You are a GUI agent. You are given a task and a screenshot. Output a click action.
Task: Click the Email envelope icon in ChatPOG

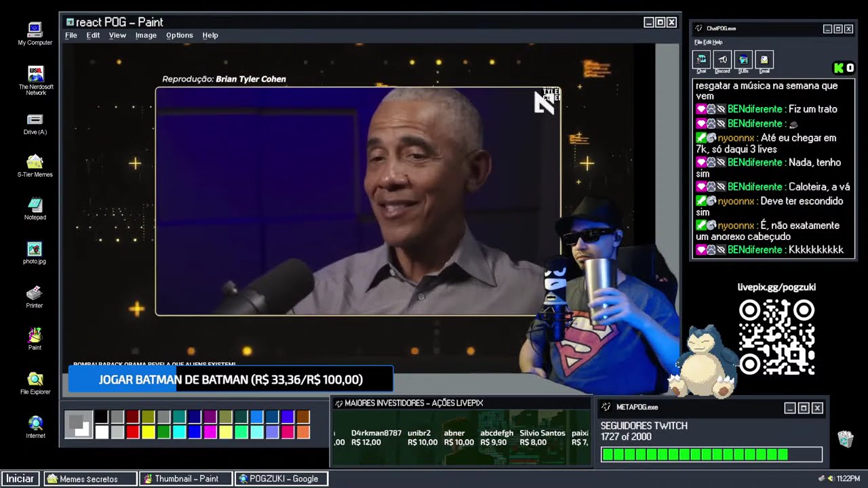[x=764, y=61]
